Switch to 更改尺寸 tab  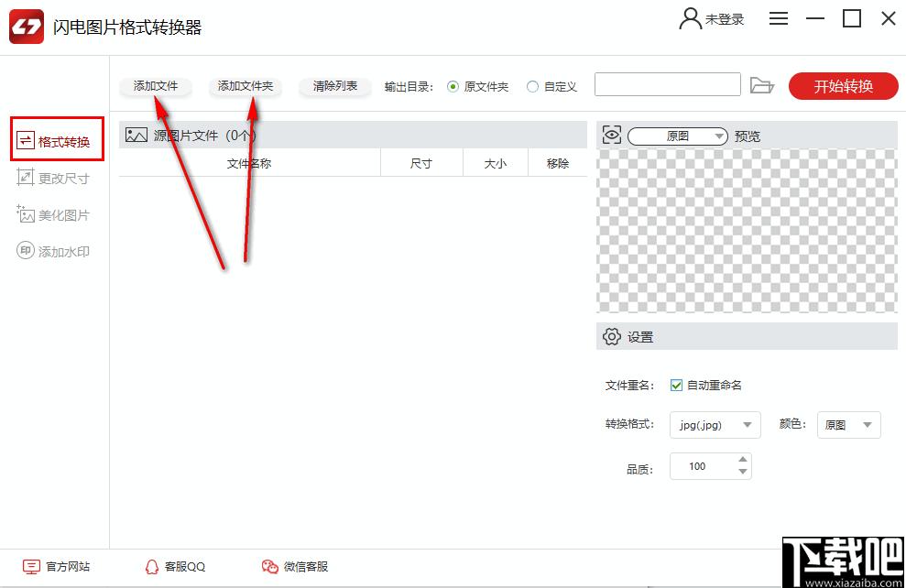pos(53,178)
